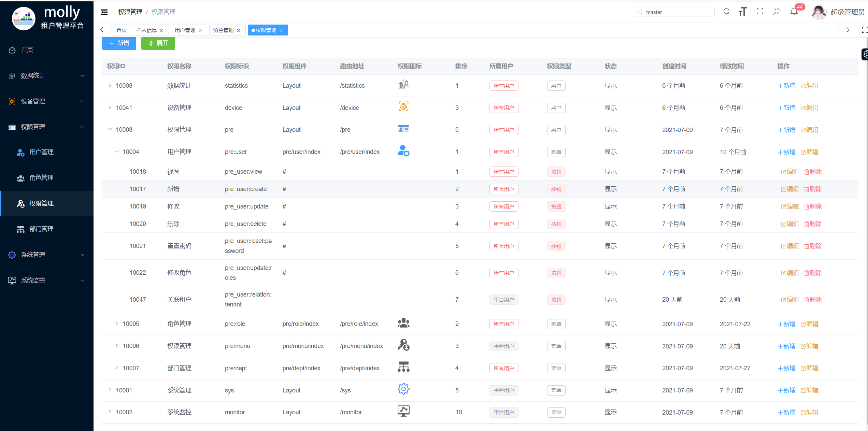
Task: Expand row 10038 数据统计
Action: (x=110, y=85)
